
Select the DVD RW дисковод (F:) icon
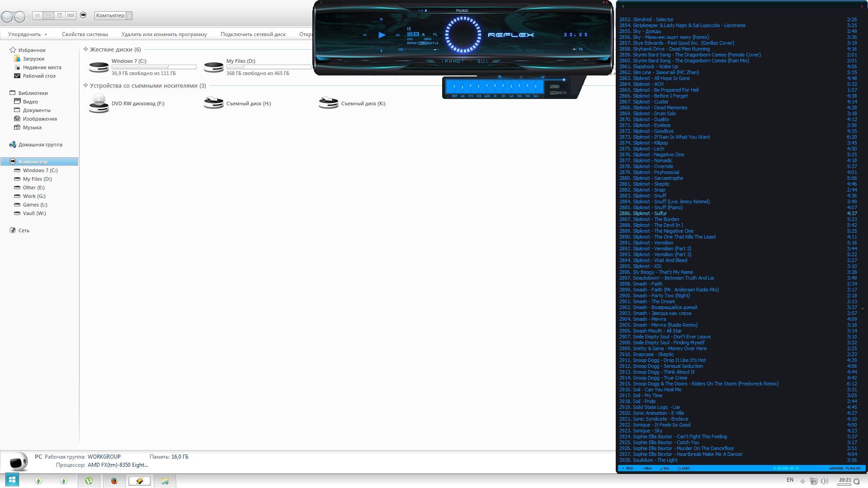click(99, 103)
